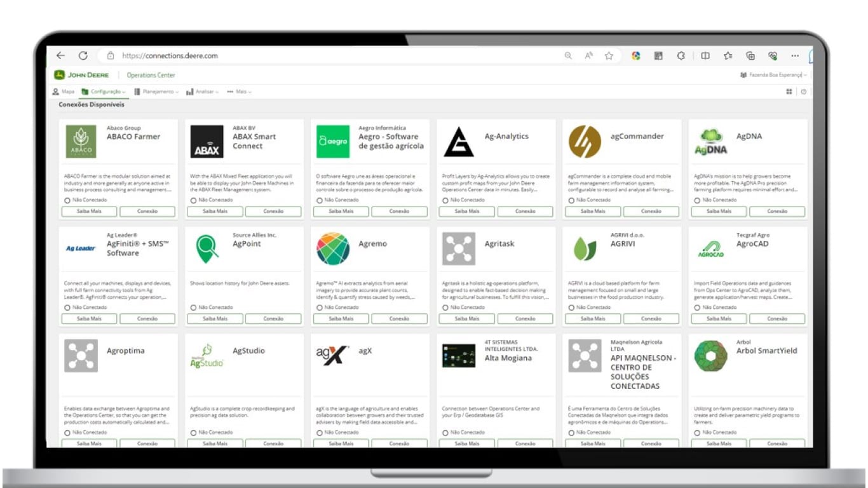Screen dimensions: 868x488
Task: Click the AgPoint location pin logo
Action: click(207, 249)
